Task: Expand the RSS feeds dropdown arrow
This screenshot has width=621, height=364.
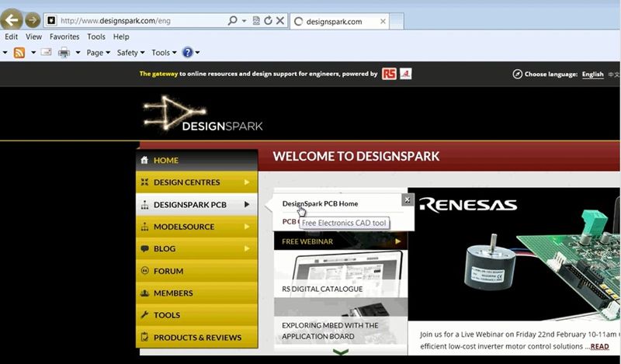Action: coord(33,52)
